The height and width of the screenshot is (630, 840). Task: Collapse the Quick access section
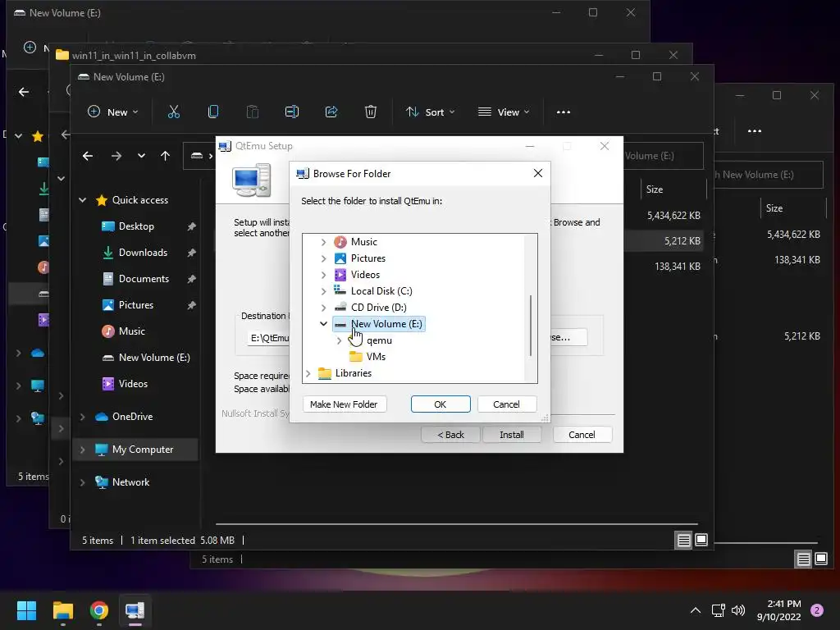coord(83,200)
